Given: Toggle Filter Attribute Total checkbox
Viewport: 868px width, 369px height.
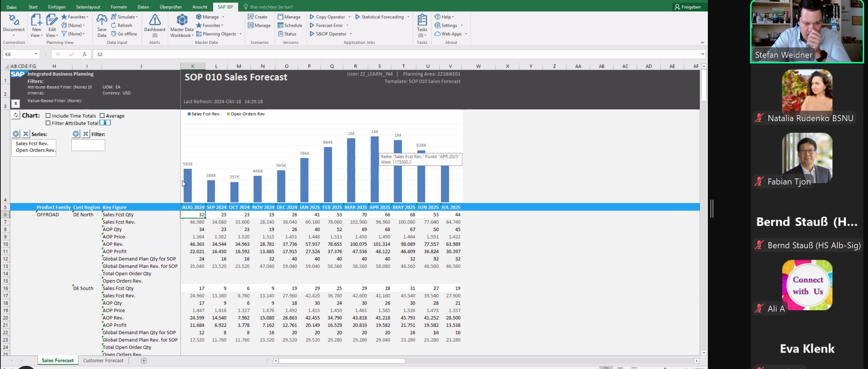Looking at the screenshot, I should coord(48,123).
